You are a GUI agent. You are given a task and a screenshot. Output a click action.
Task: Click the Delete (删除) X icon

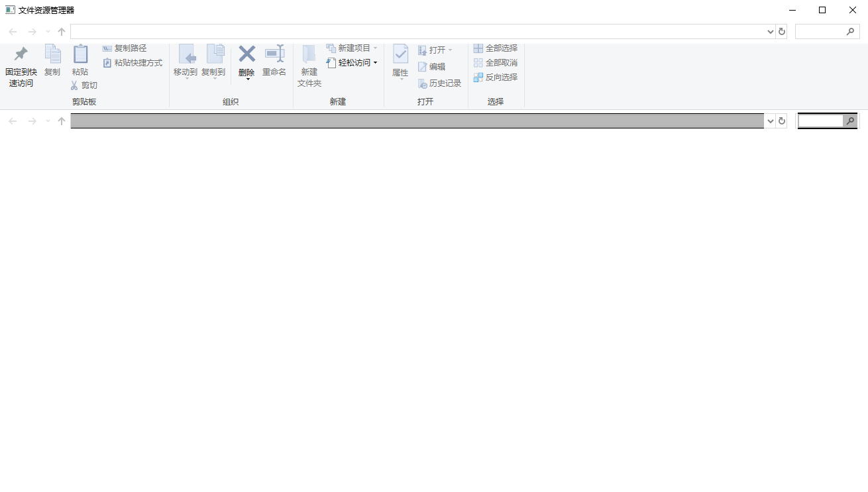click(246, 54)
